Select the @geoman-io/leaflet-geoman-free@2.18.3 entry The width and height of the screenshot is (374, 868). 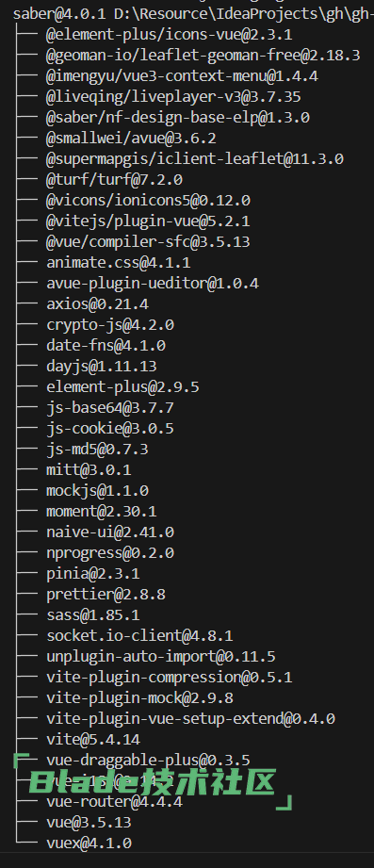click(x=203, y=56)
